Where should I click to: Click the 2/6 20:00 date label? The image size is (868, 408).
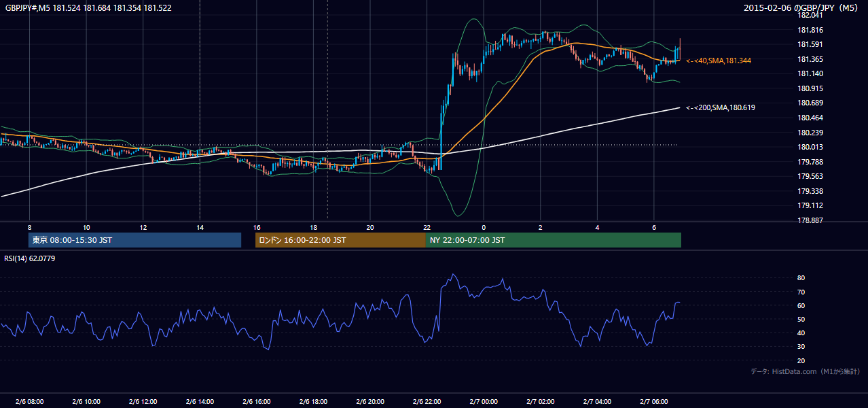point(369,402)
